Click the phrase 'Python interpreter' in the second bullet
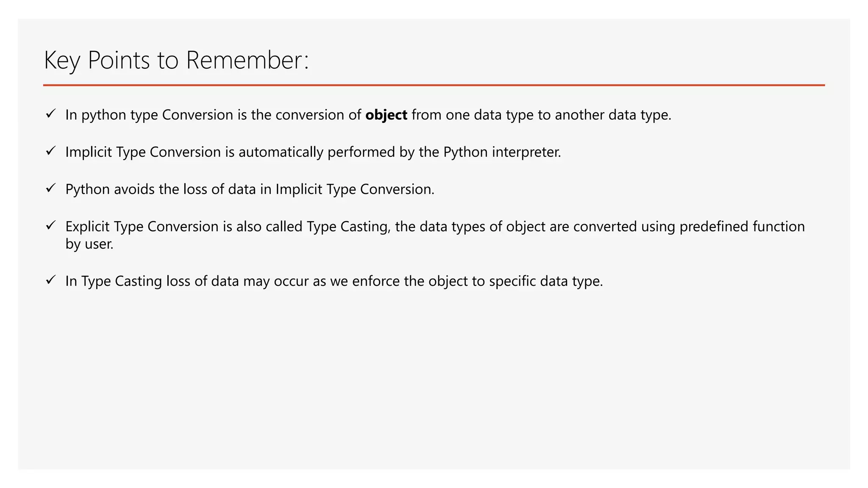The height and width of the screenshot is (488, 868). pos(502,152)
